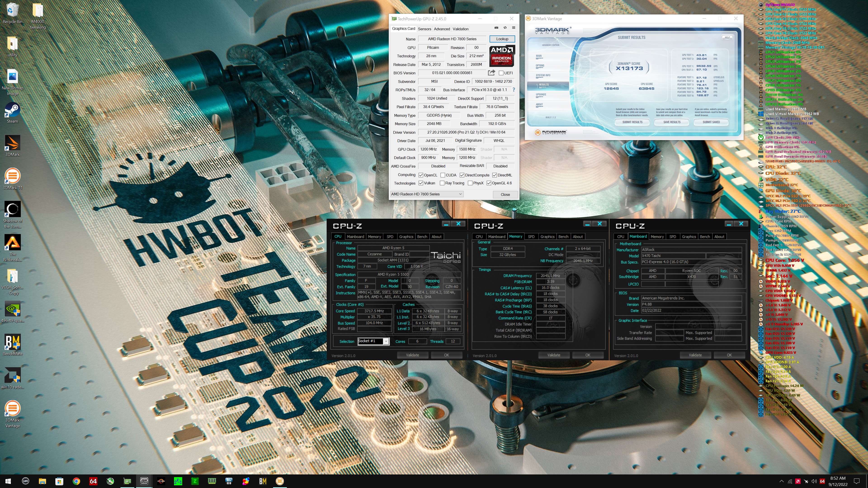Click HELP button in 3DMark Vantage

727,37
